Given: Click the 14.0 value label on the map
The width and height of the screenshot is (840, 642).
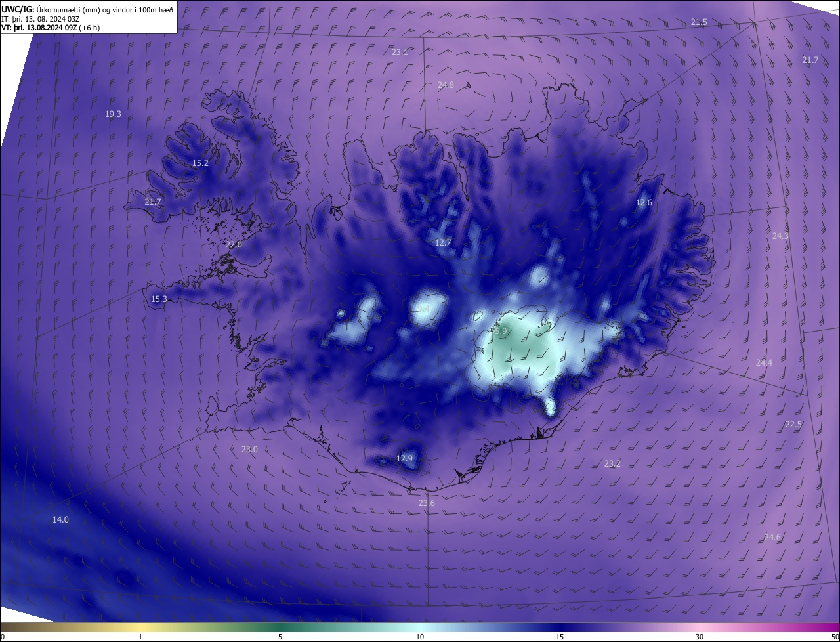Looking at the screenshot, I should click(x=60, y=519).
